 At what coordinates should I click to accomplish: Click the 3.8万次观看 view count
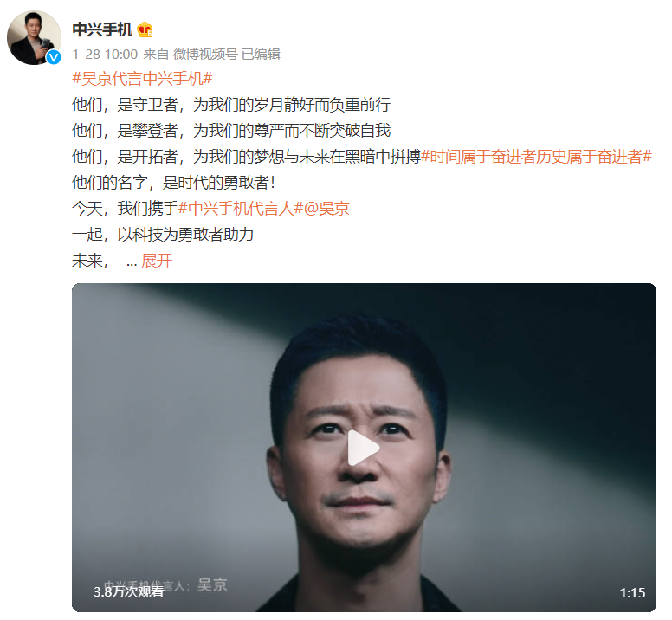pyautogui.click(x=128, y=591)
